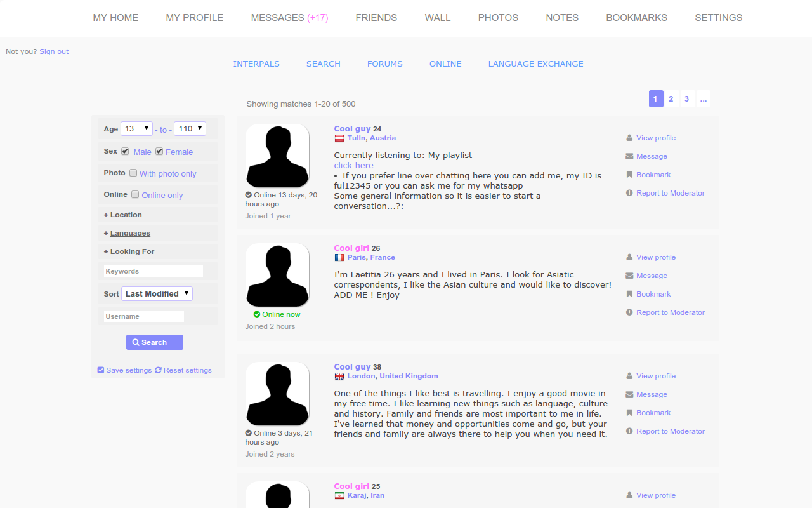Toggle the Female sex checkbox
The width and height of the screenshot is (812, 508).
159,152
